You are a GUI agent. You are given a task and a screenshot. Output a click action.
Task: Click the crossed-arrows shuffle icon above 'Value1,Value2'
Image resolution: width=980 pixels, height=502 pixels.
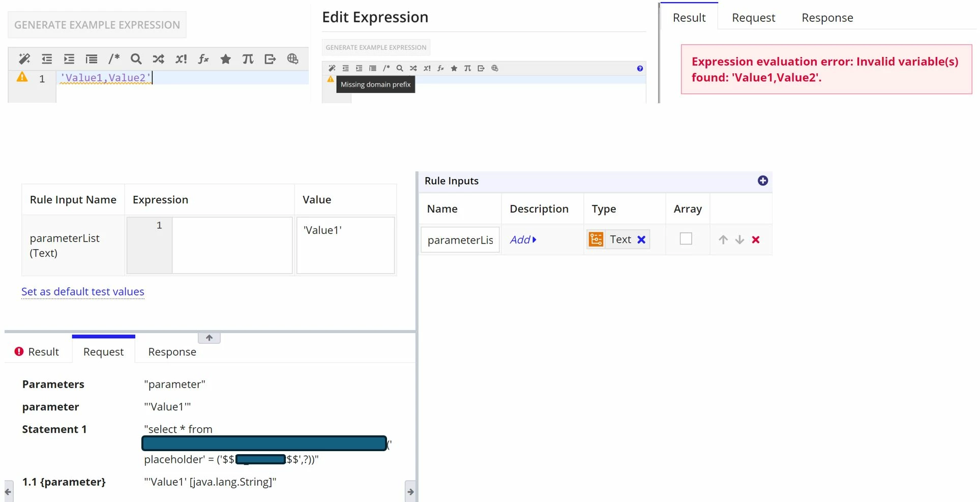coord(158,59)
